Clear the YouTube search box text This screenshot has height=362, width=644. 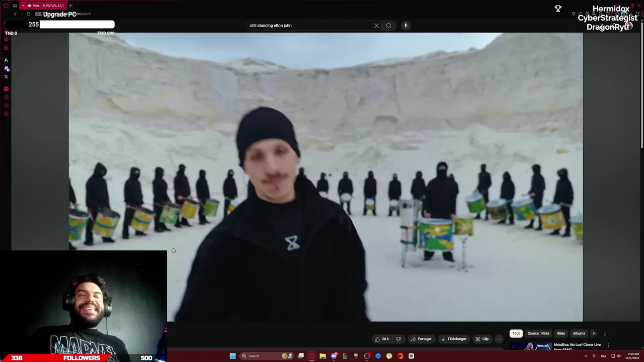(376, 26)
